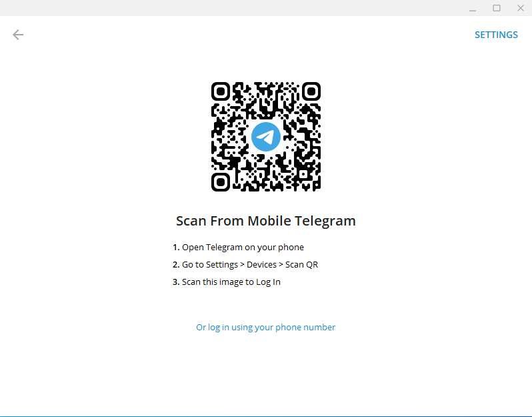Click the QR code top-right finder square

pos(311,91)
